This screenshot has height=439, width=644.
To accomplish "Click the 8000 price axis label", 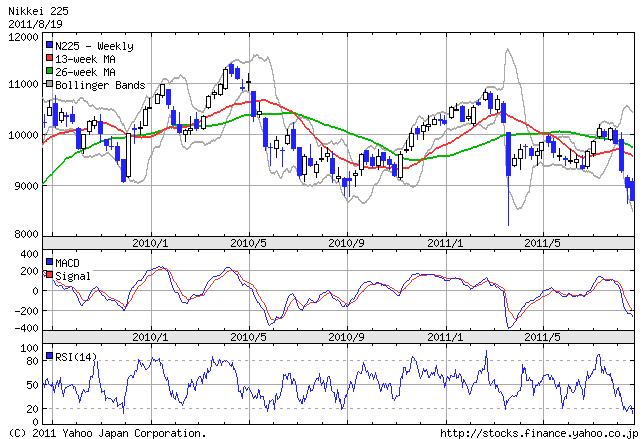I will [24, 234].
